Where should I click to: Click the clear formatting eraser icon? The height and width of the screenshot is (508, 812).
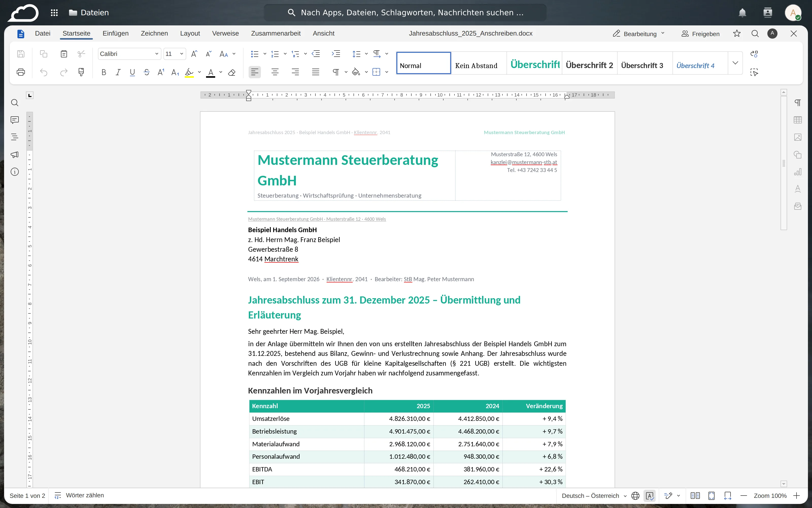(231, 72)
